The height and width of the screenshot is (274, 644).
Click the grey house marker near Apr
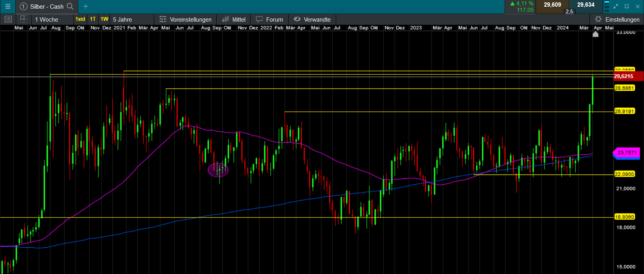pos(596,34)
